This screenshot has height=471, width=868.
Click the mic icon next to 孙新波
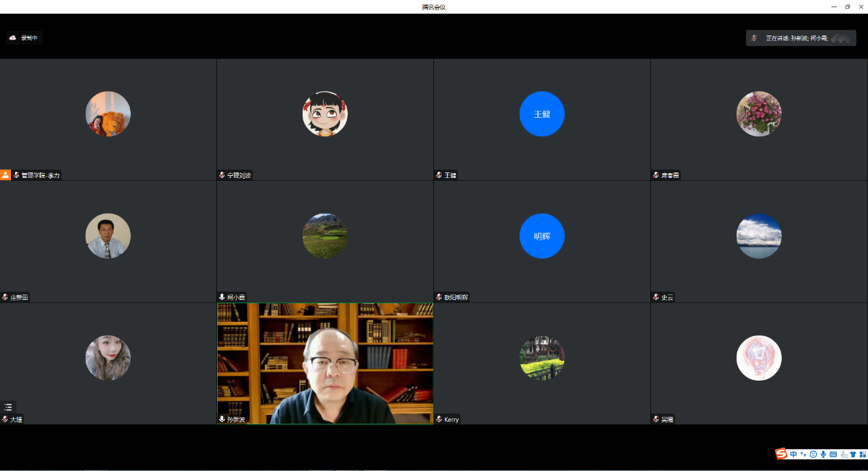point(222,419)
